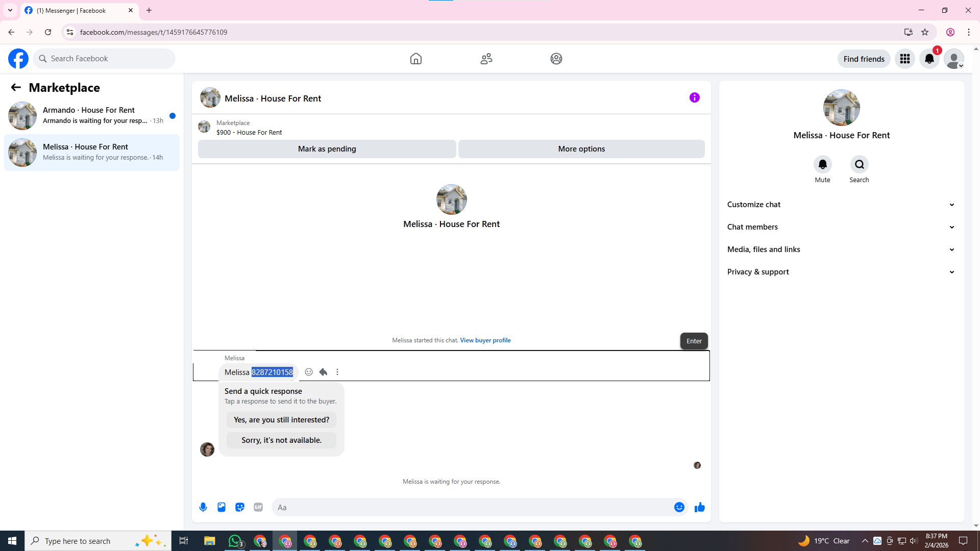
Task: Open more options for Melissa's message
Action: point(337,372)
